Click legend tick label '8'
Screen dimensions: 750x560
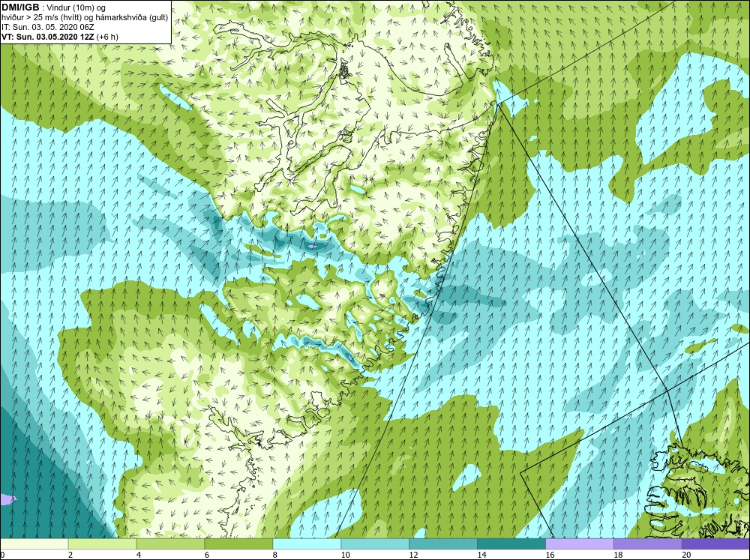tap(275, 555)
